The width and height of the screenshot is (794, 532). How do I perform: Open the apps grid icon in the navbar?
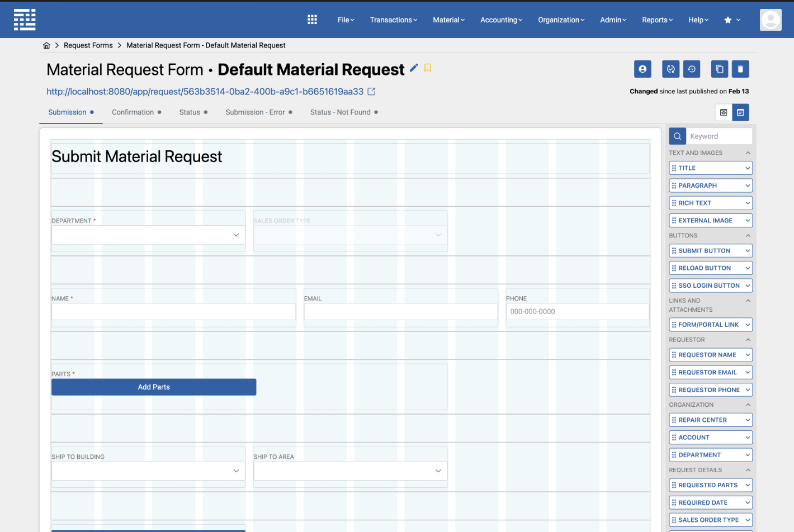tap(312, 19)
